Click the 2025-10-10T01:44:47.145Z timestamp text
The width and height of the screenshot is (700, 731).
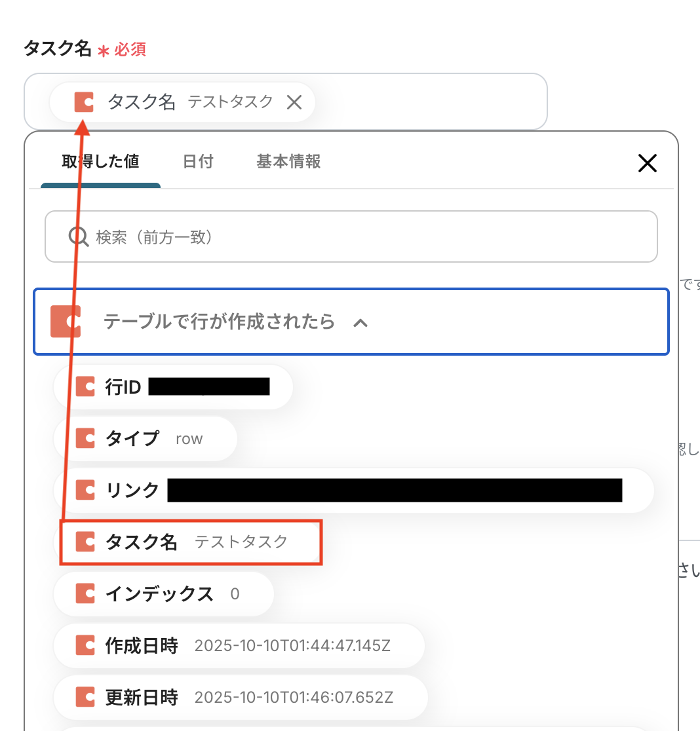[x=292, y=646]
